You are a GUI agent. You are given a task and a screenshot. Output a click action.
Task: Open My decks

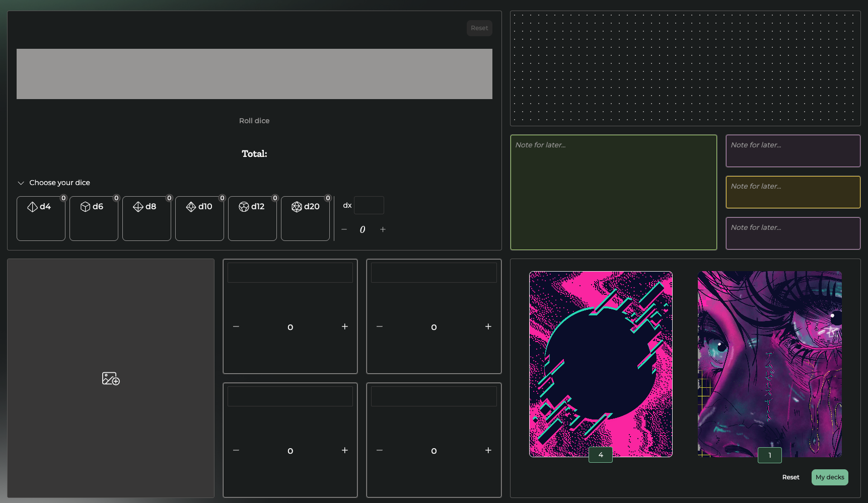830,477
